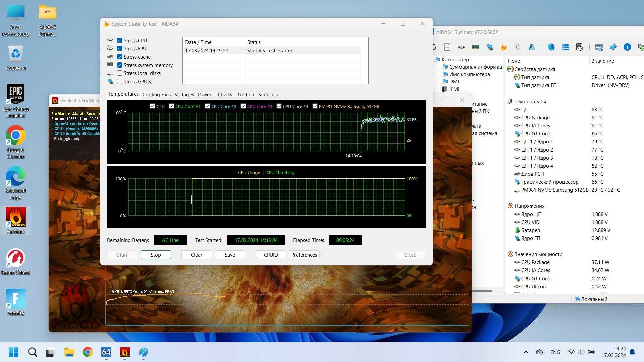Open File Explorer from the taskbar
This screenshot has width=644, height=362.
(69, 352)
